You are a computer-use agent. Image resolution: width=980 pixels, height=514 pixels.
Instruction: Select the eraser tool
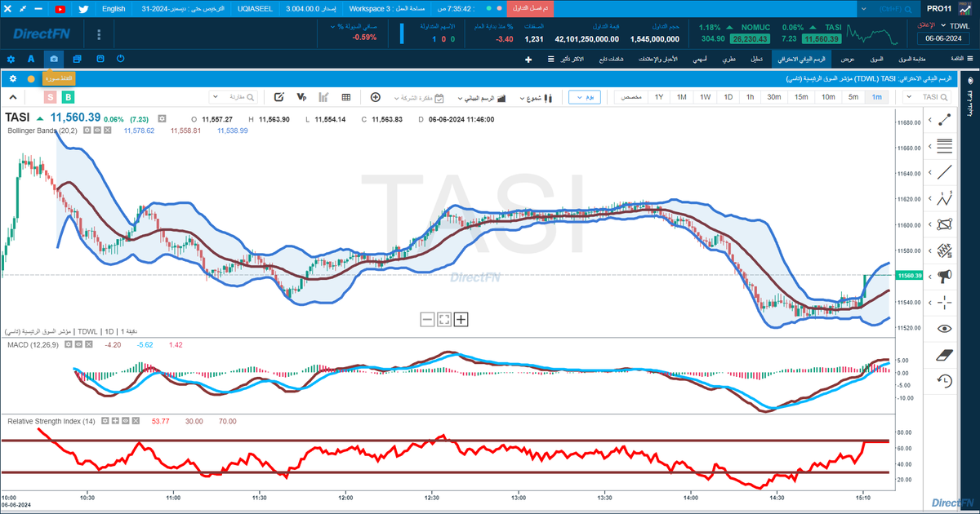pyautogui.click(x=945, y=355)
